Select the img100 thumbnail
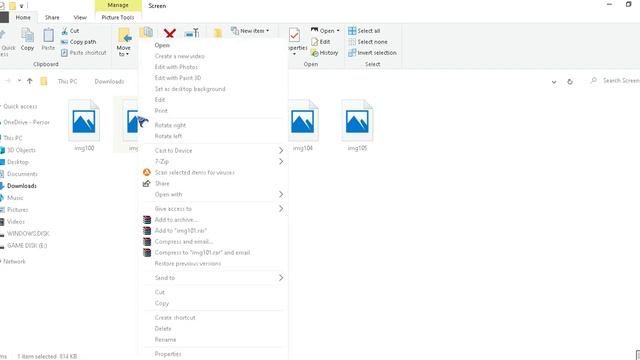 click(x=84, y=125)
